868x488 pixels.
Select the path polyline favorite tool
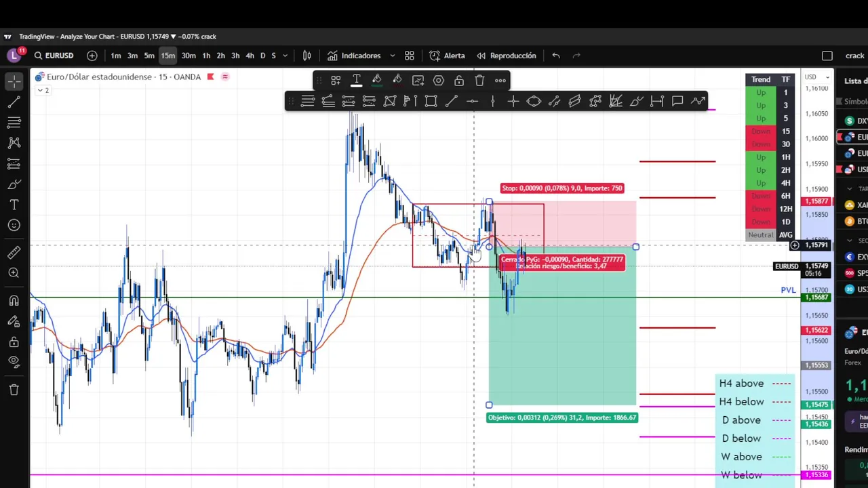[x=698, y=102]
